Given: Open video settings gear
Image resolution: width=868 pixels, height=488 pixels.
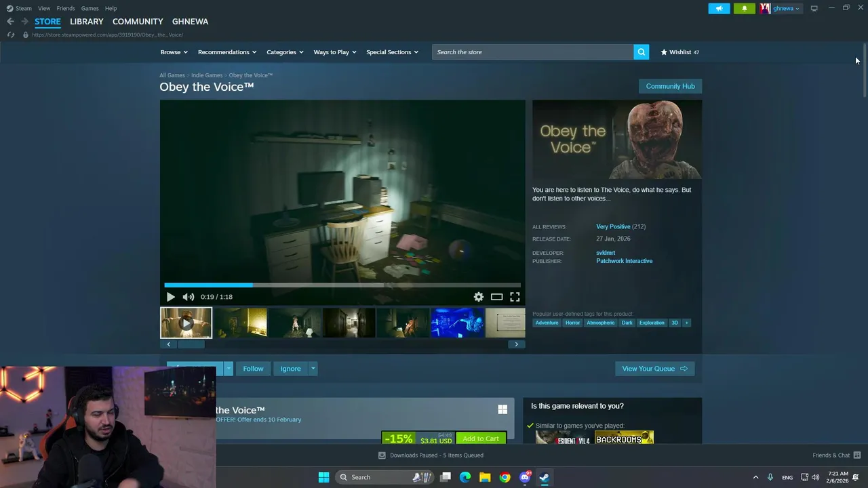Looking at the screenshot, I should (479, 297).
